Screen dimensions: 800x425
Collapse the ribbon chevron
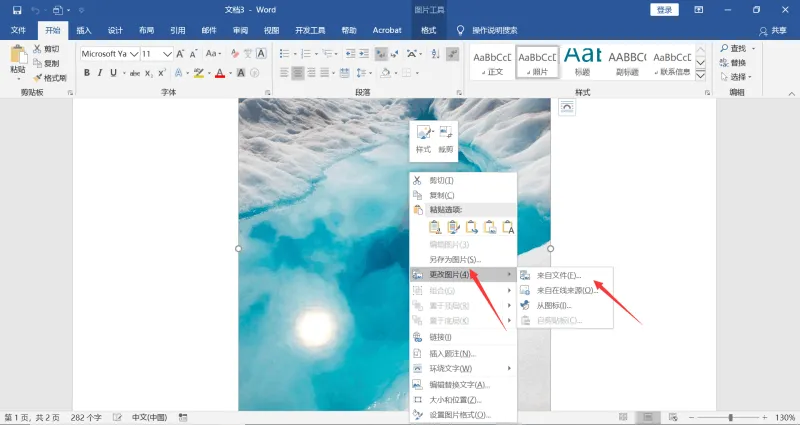pyautogui.click(x=791, y=93)
